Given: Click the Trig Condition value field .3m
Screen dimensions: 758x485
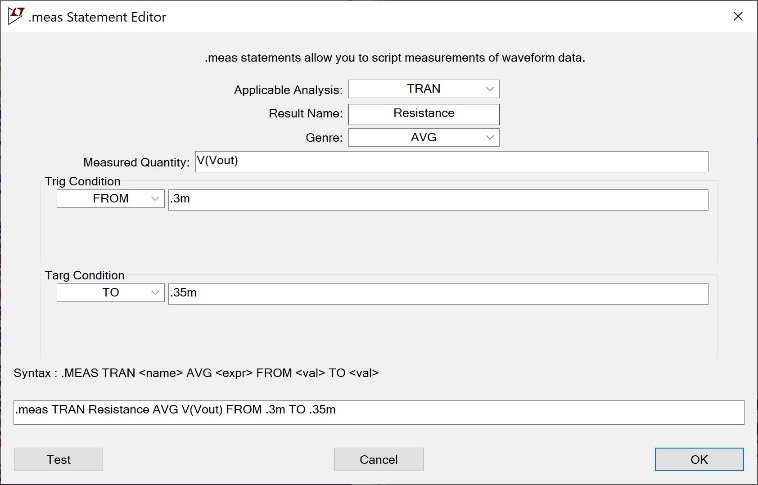Looking at the screenshot, I should click(x=438, y=199).
